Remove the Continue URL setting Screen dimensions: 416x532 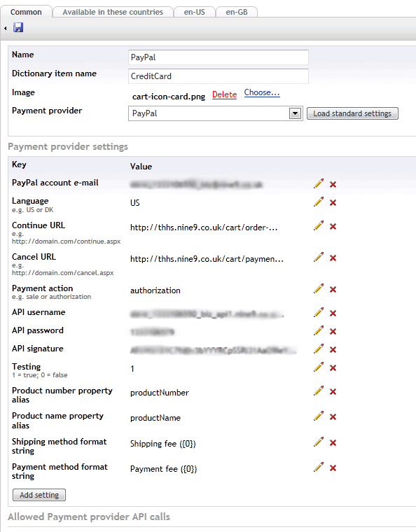(x=333, y=227)
